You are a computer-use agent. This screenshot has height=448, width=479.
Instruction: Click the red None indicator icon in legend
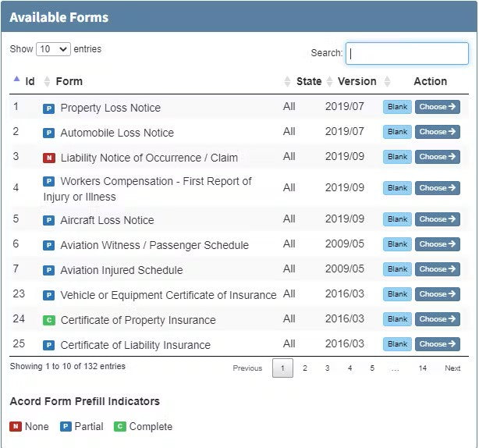tap(16, 427)
